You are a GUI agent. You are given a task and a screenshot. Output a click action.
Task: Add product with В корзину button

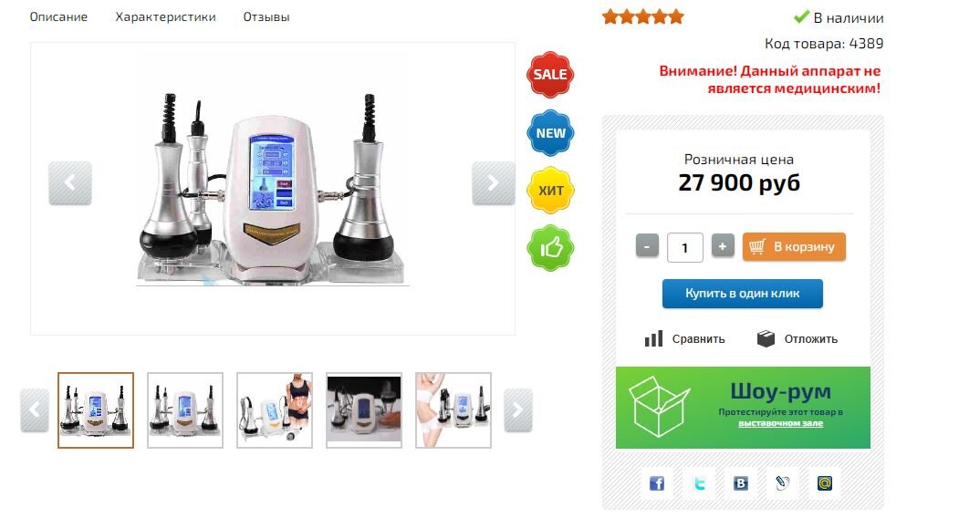click(794, 247)
